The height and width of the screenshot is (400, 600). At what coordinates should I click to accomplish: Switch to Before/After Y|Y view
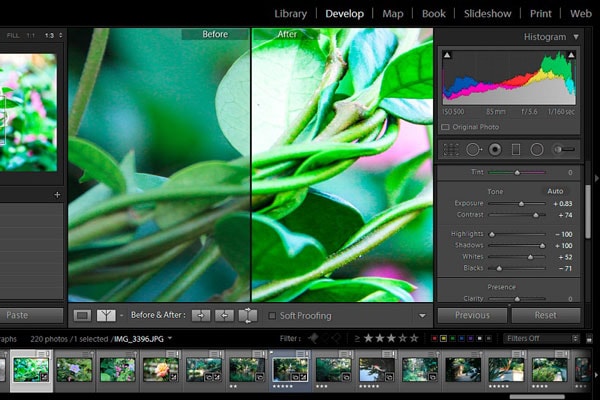[106, 316]
